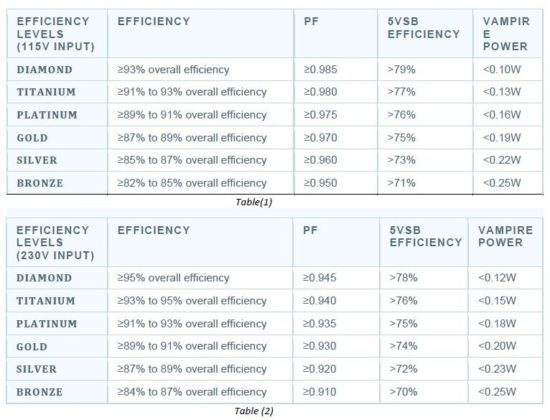Select the >79% 5VSB efficiency cell
This screenshot has height=420, width=550.
coord(401,69)
